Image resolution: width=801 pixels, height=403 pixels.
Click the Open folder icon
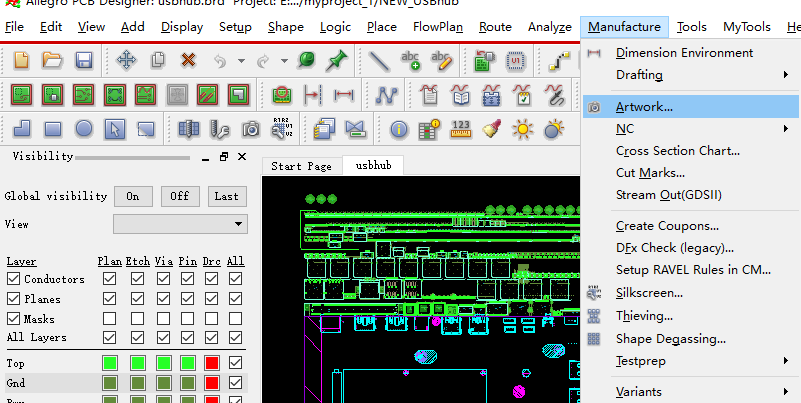click(x=52, y=60)
